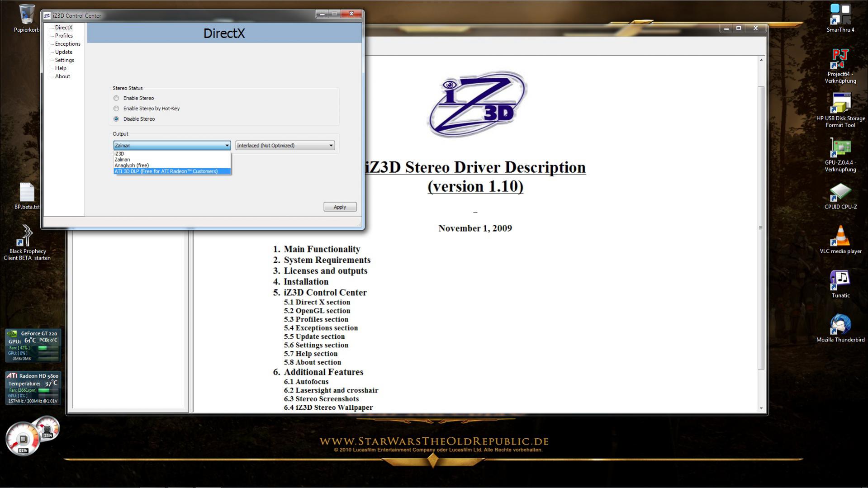The image size is (868, 488).
Task: Click "5.2 OpenGL section" entry
Action: pos(317,311)
